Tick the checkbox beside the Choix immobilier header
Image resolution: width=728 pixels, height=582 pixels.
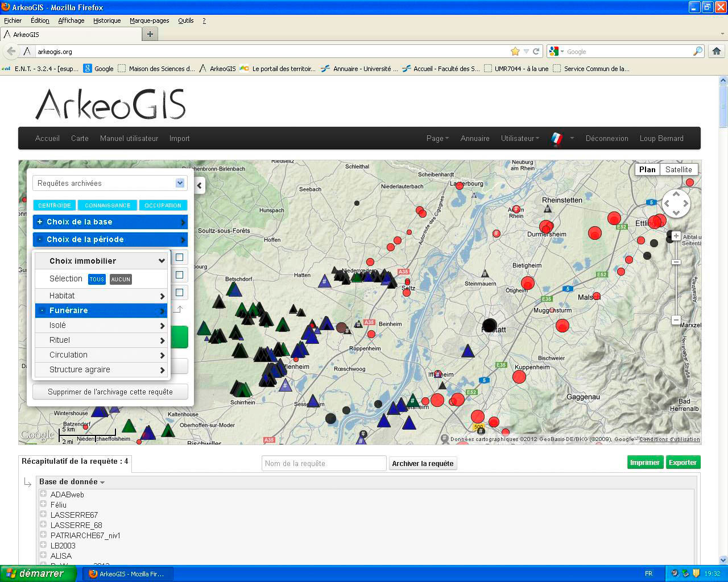point(179,257)
